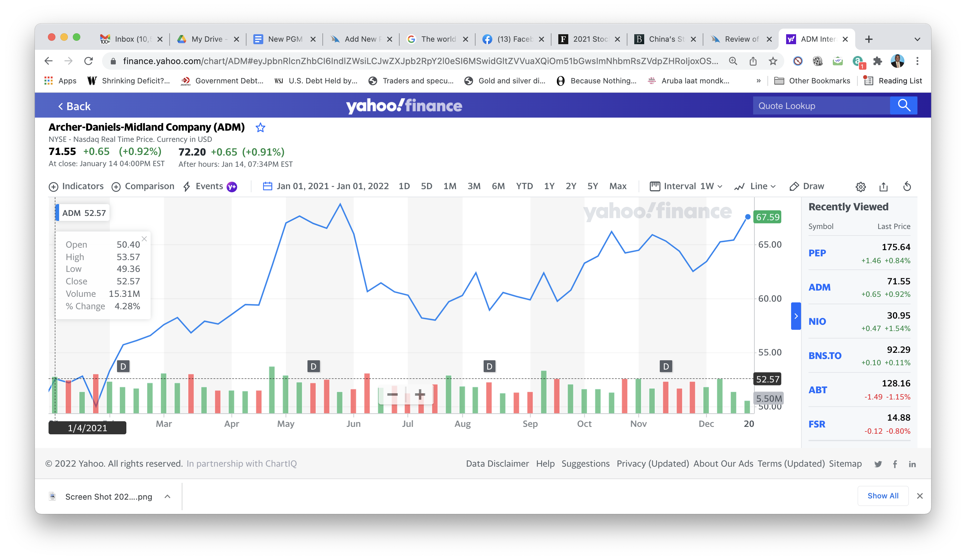Show hidden bookmarks with the double chevron

758,81
